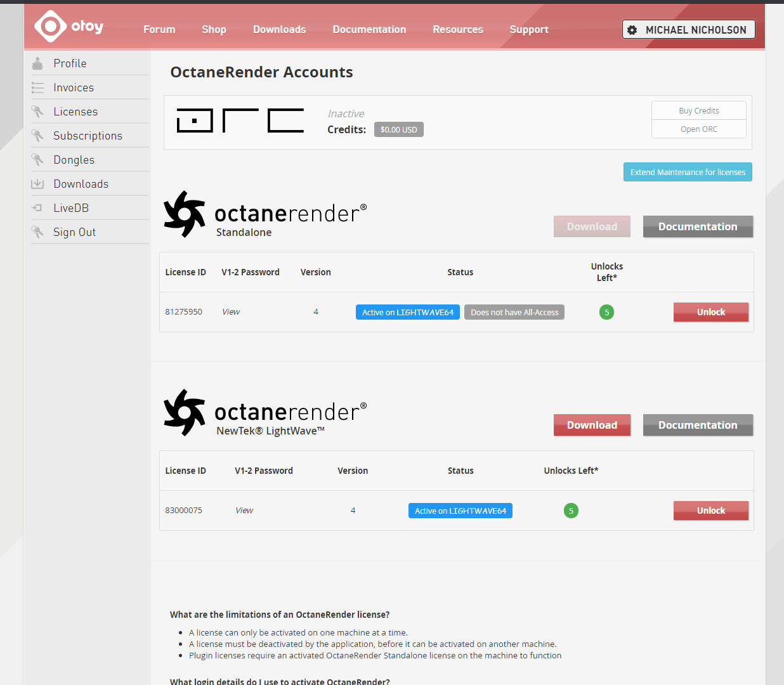784x685 pixels.
Task: Click the Dongles key icon in sidebar
Action: pyautogui.click(x=37, y=160)
